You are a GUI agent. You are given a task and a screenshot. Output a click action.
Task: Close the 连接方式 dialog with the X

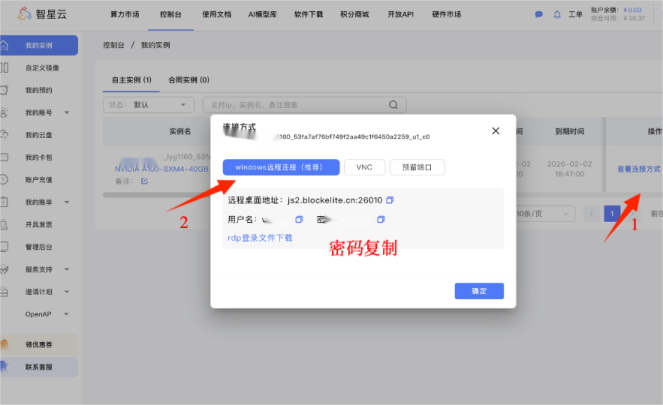[496, 131]
